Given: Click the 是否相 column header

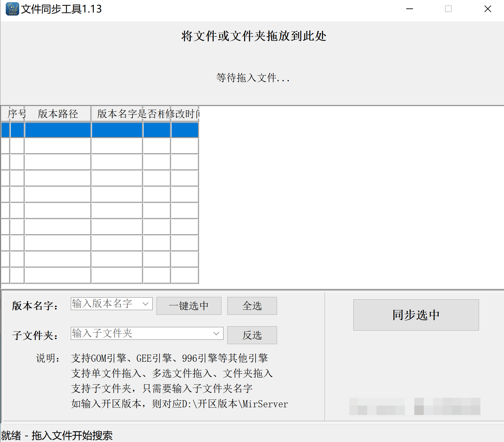Looking at the screenshot, I should click(157, 114).
